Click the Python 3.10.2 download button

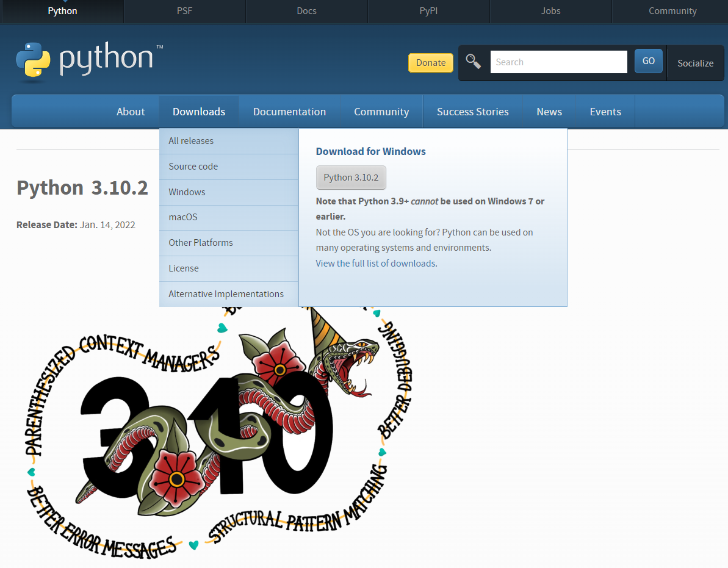[x=351, y=178]
